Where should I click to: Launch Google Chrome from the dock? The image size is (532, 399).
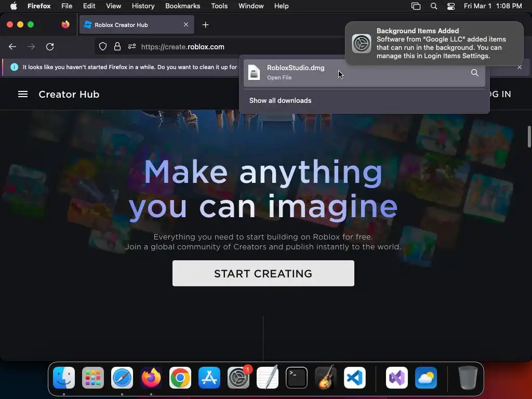click(180, 377)
